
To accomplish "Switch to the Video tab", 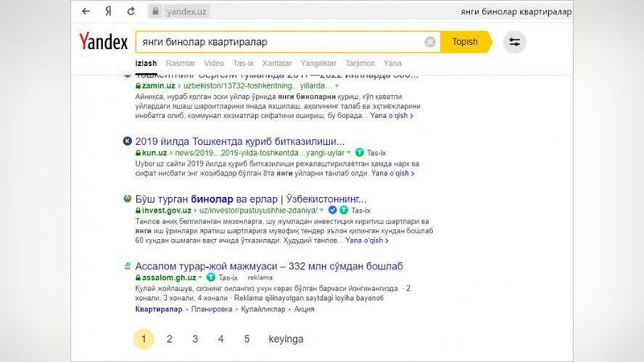I will point(214,64).
